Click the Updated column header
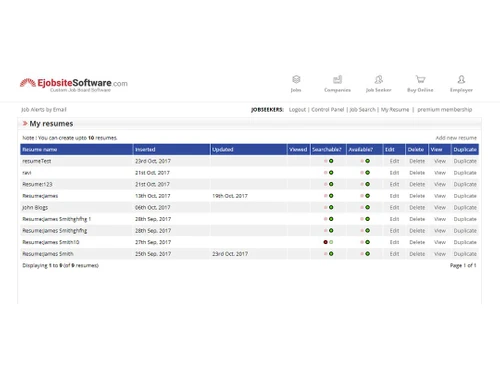 click(248, 149)
